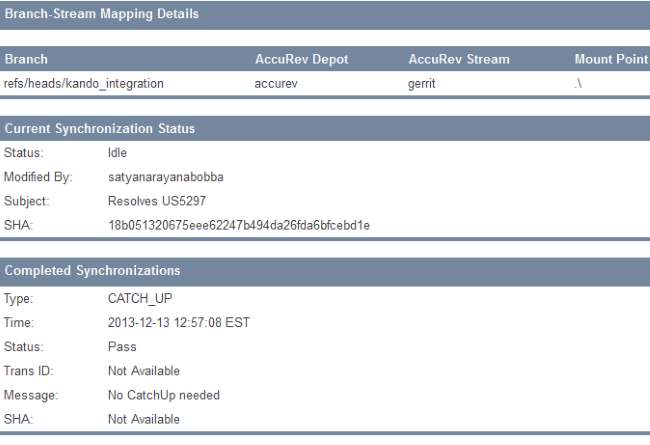Image resolution: width=650 pixels, height=445 pixels.
Task: Select the Idle status value
Action: pos(117,153)
